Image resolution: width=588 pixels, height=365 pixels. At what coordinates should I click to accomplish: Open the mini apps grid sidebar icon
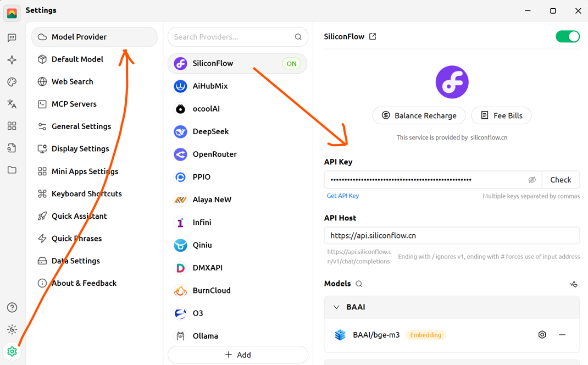pos(12,126)
